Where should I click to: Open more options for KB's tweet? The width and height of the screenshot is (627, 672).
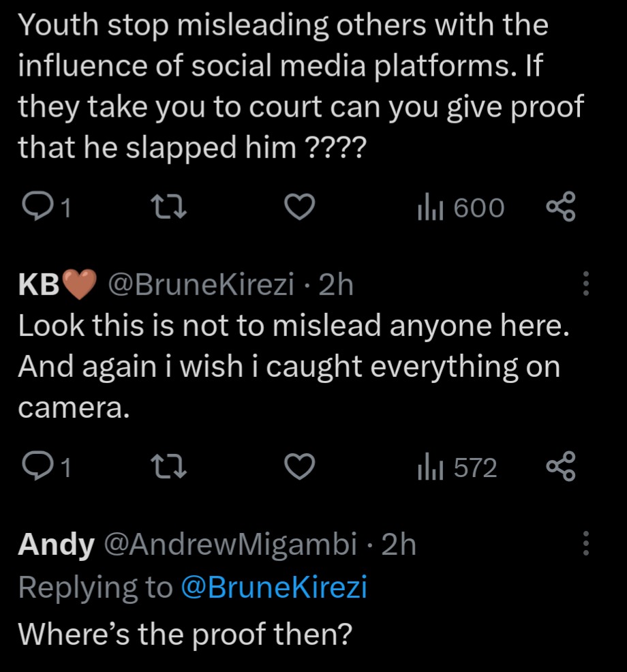585,284
